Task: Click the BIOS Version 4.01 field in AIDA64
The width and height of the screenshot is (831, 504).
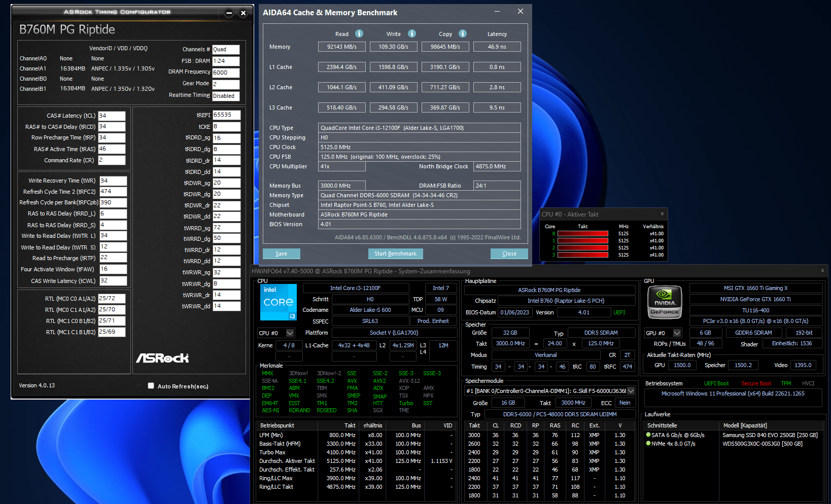Action: coord(420,224)
